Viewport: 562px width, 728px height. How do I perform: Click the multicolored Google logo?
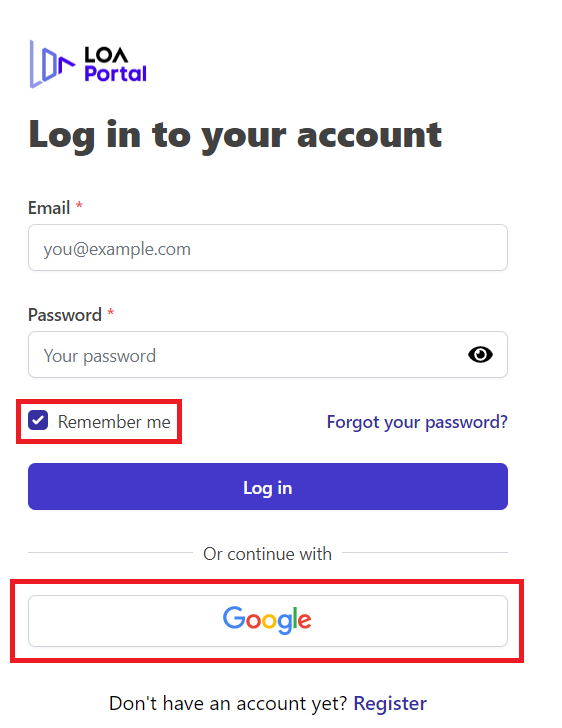[267, 620]
